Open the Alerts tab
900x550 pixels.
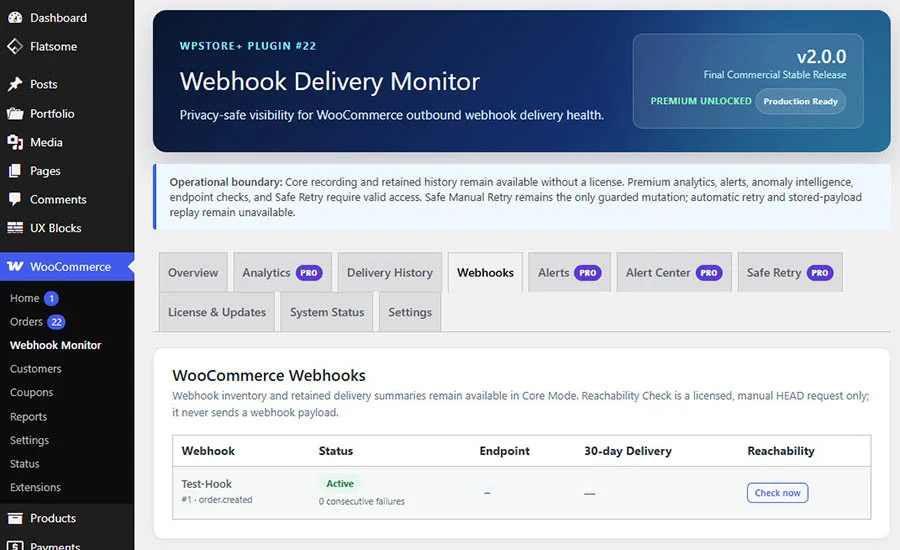coord(569,273)
